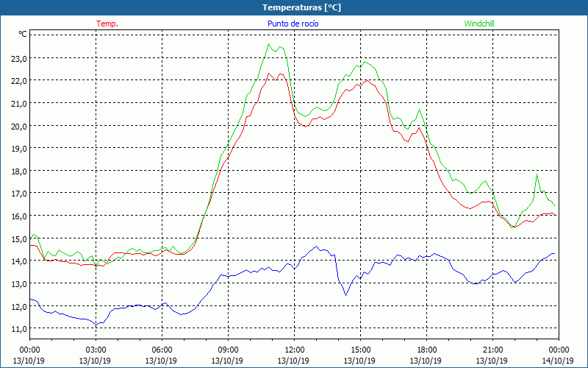The width and height of the screenshot is (588, 368).
Task: Click the 16,0 y-axis value
Action: click(x=19, y=216)
